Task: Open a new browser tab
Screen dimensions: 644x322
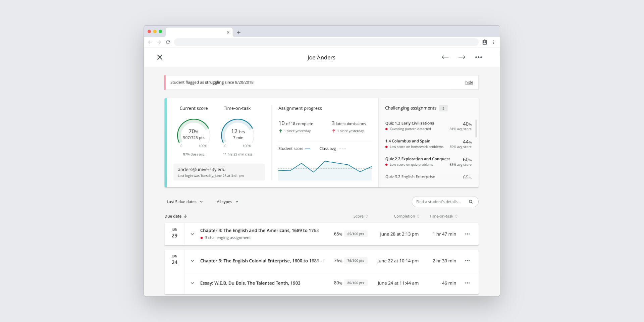Action: (239, 33)
